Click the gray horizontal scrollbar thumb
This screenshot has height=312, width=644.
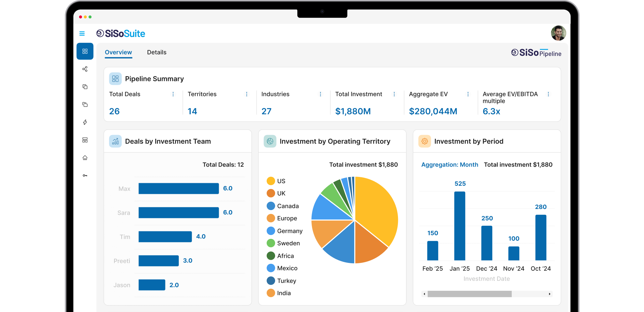point(470,294)
